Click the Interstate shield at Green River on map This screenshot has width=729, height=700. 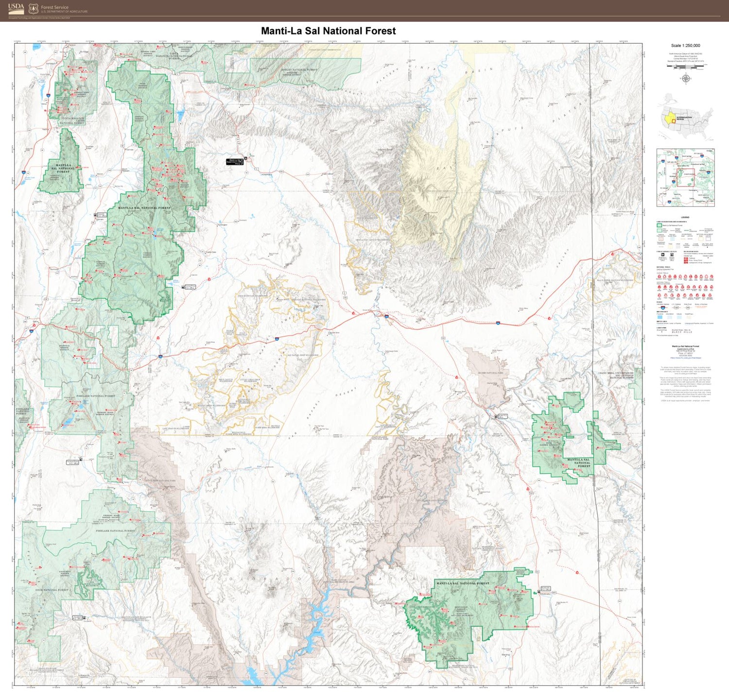386,316
